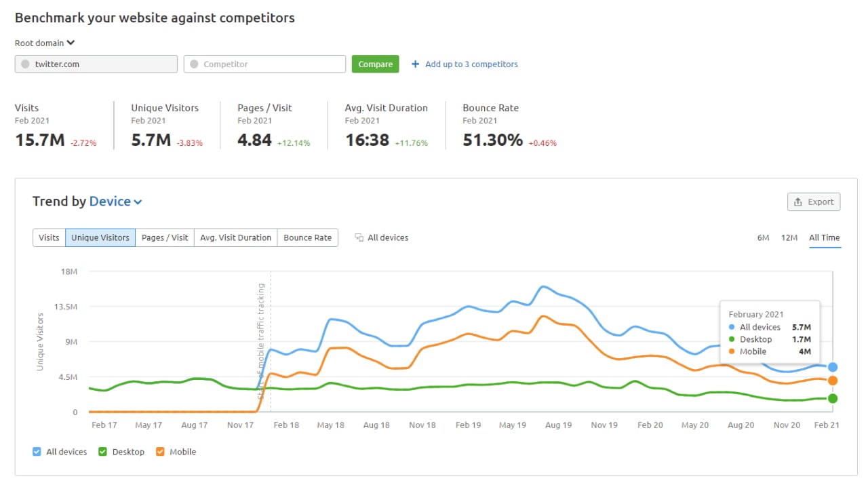
Task: Click the Bounce Rate 51.30% value
Action: pos(493,140)
